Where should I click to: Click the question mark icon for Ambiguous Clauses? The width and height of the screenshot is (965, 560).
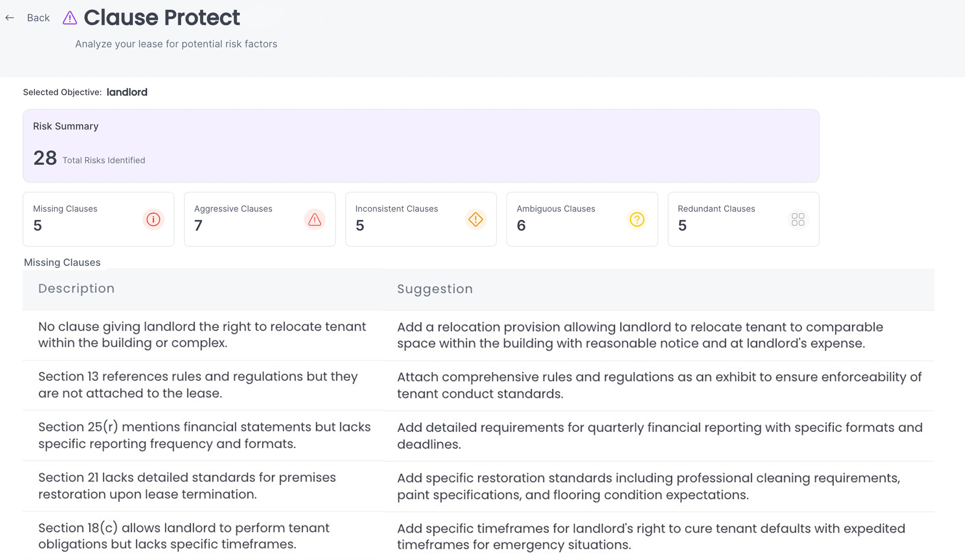click(637, 219)
